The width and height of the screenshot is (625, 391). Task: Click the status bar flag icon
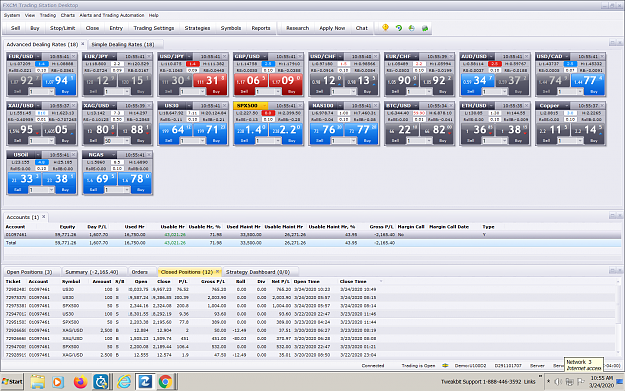pos(445,365)
